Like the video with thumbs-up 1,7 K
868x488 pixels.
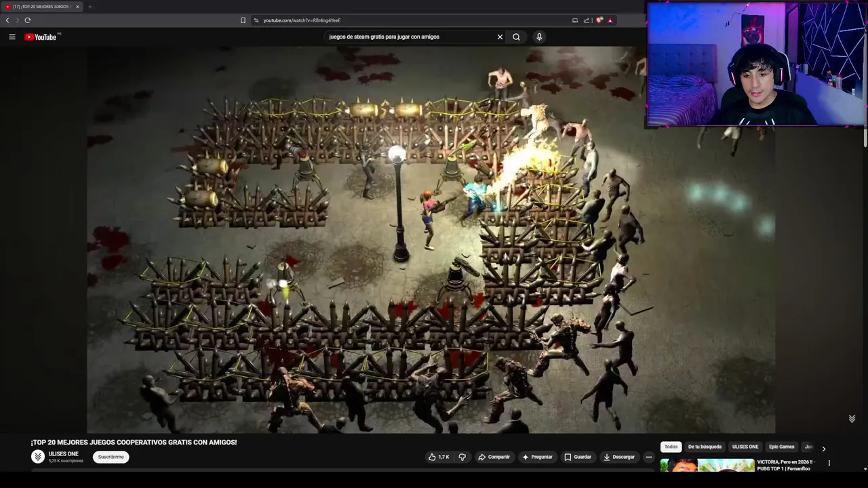click(439, 457)
